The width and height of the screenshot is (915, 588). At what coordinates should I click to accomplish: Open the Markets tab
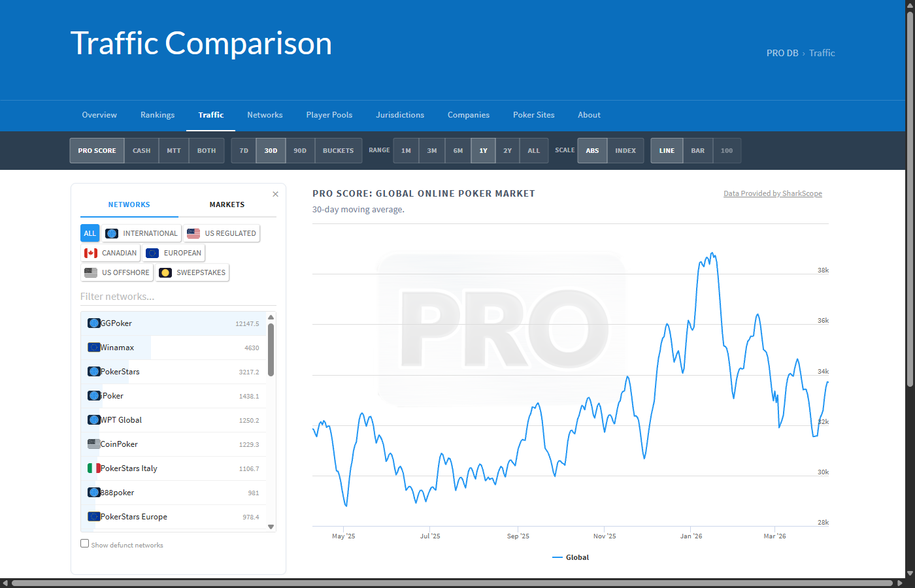pyautogui.click(x=227, y=205)
